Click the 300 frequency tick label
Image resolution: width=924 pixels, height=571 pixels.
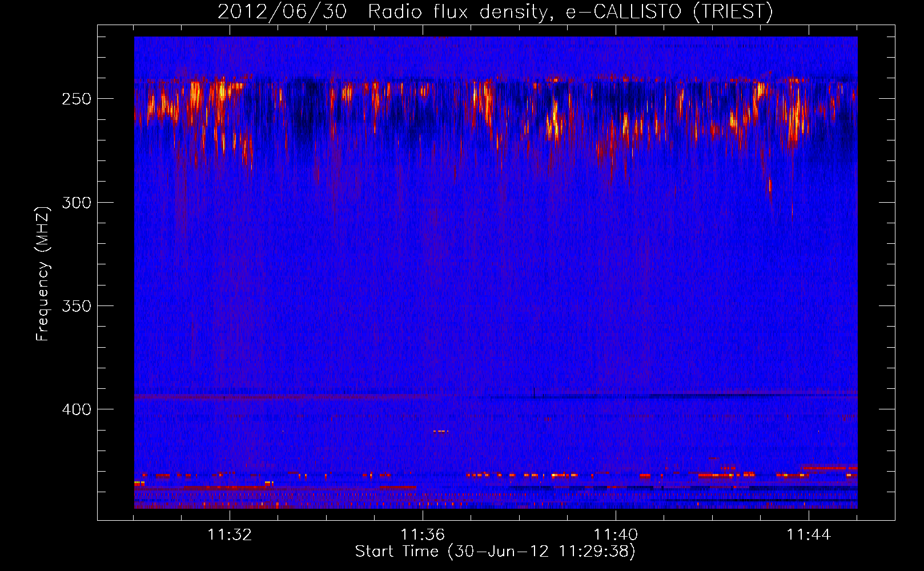tap(77, 203)
